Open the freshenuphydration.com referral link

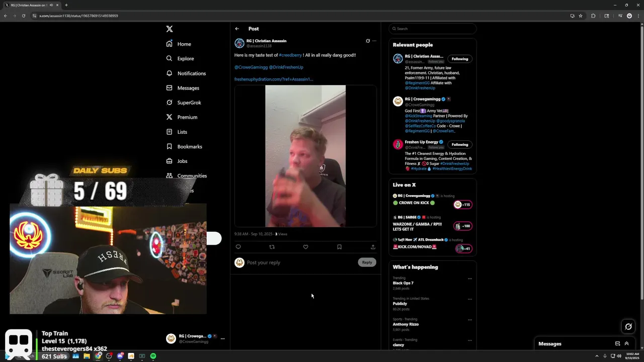click(274, 79)
